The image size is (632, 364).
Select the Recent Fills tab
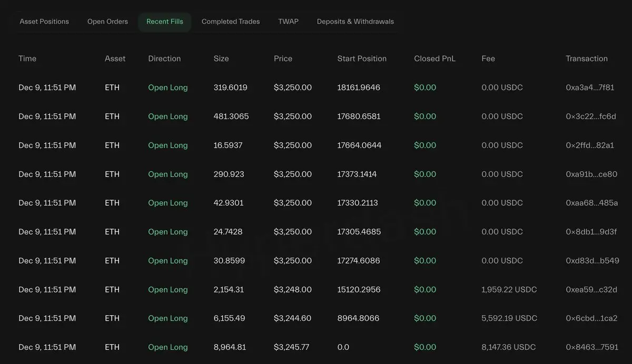pyautogui.click(x=165, y=22)
